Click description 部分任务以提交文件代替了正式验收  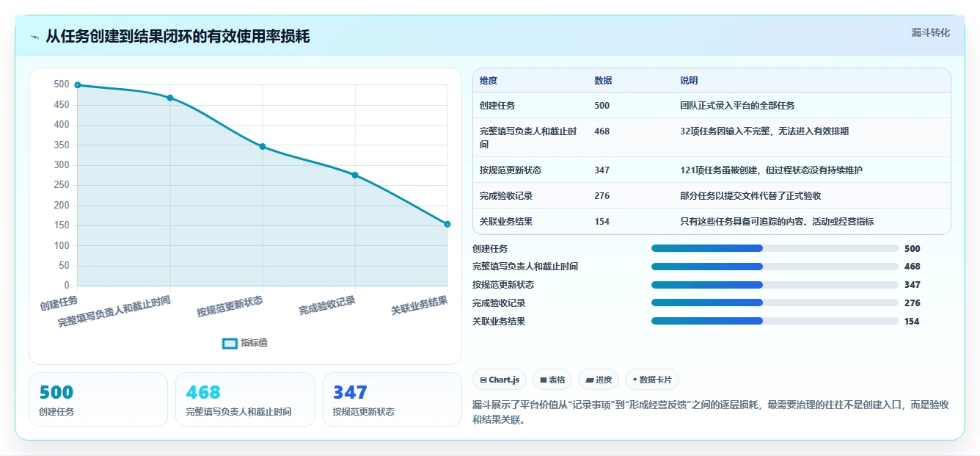750,196
